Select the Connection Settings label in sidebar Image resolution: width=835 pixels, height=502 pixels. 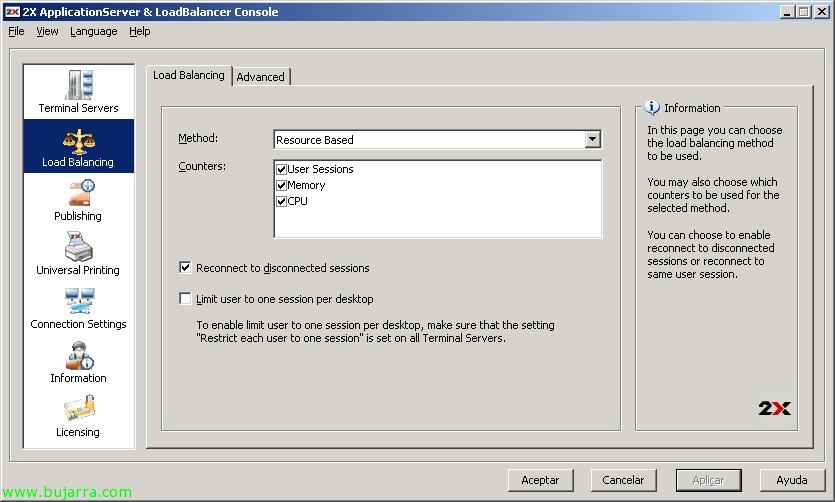(x=78, y=324)
